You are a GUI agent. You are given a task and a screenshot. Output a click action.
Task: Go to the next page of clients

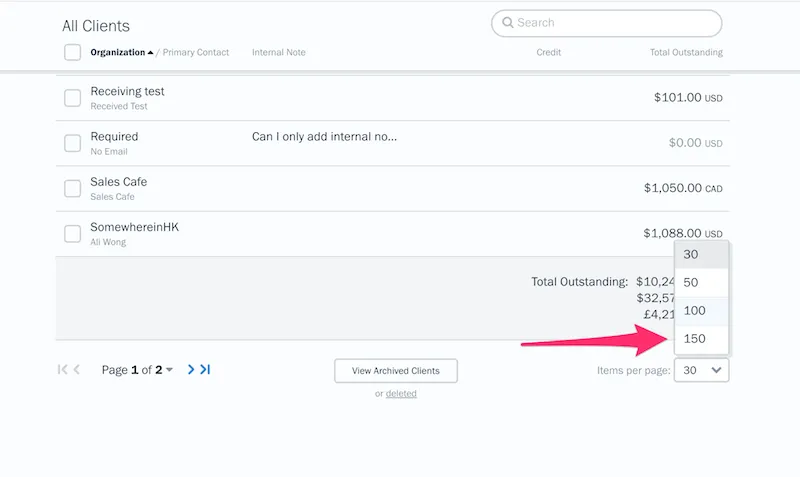pyautogui.click(x=191, y=370)
